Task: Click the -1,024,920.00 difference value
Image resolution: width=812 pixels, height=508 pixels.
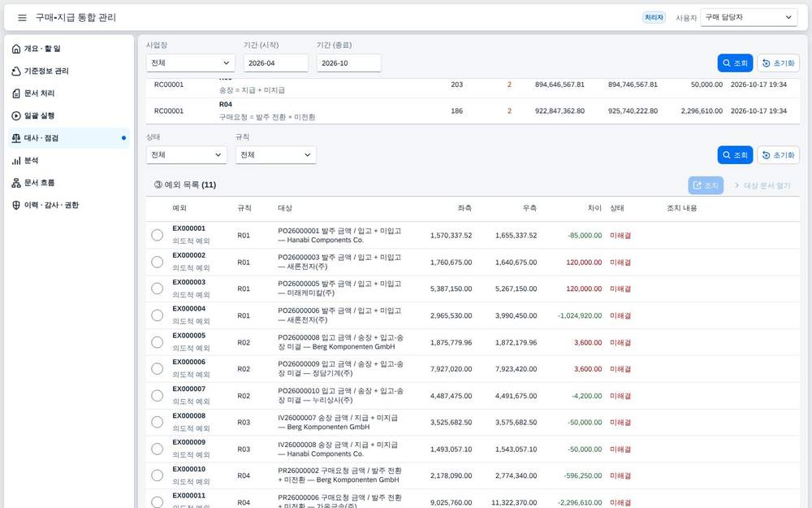Action: 580,315
